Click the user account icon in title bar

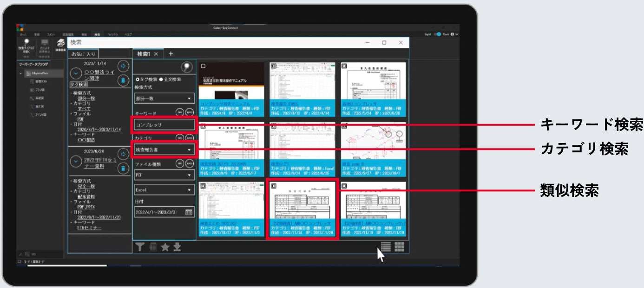click(x=452, y=34)
